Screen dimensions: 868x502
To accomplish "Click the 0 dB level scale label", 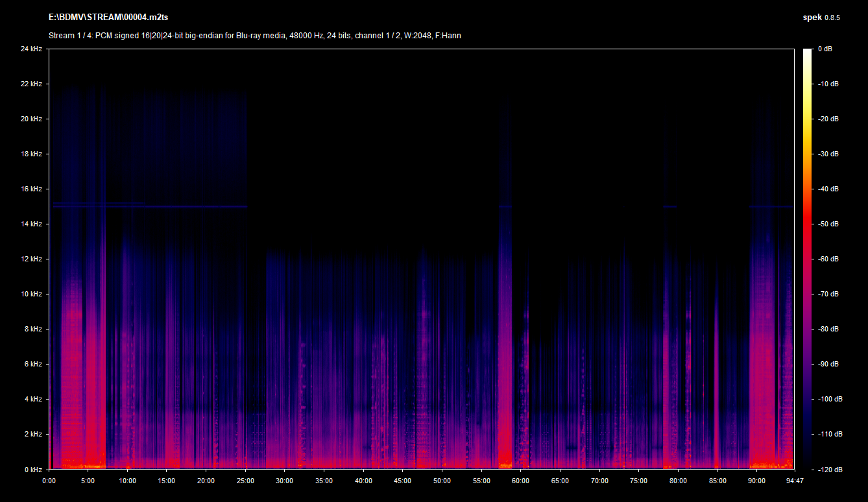I will 825,49.
